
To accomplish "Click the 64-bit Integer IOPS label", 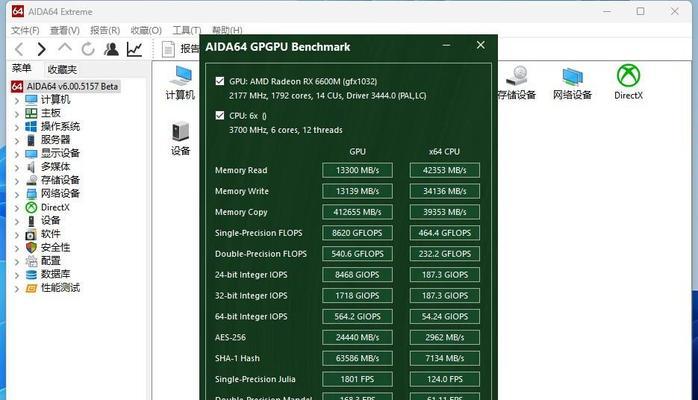I will [251, 317].
